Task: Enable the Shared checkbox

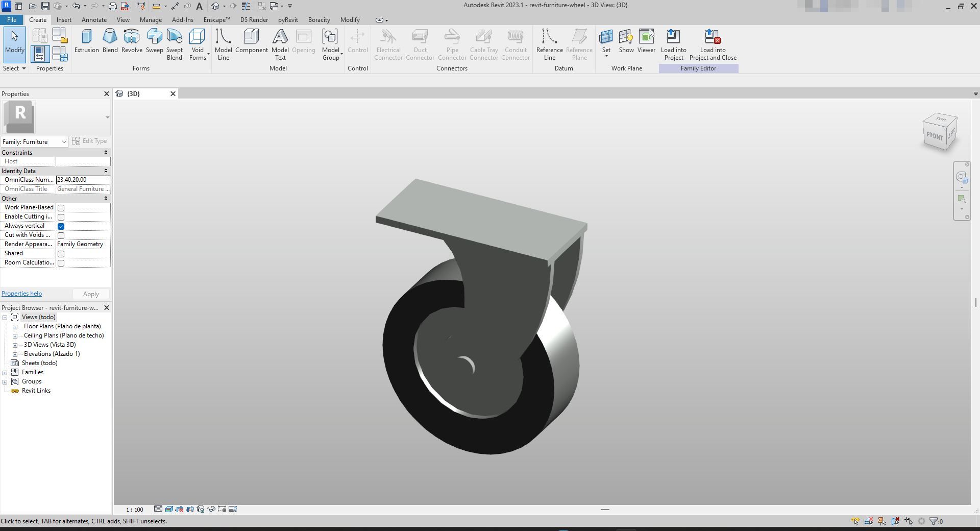Action: [x=61, y=254]
